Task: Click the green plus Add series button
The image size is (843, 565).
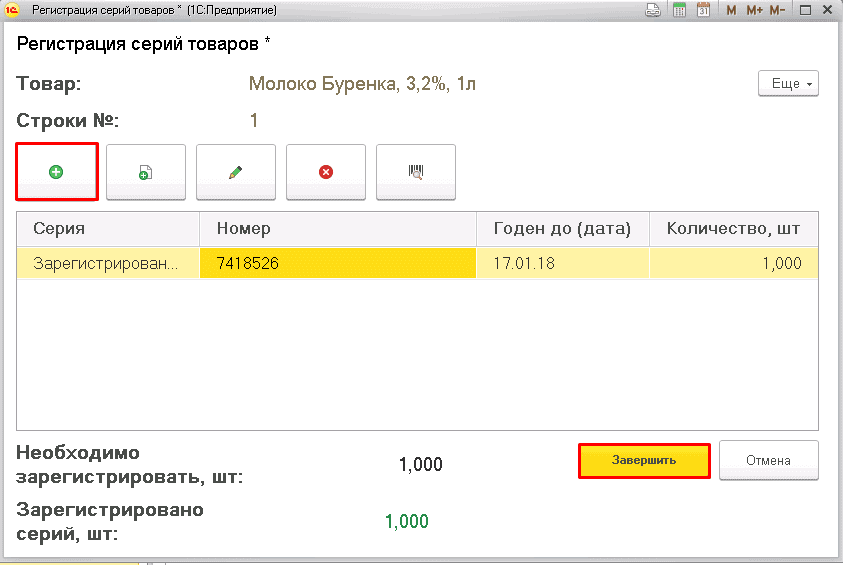Action: tap(56, 172)
